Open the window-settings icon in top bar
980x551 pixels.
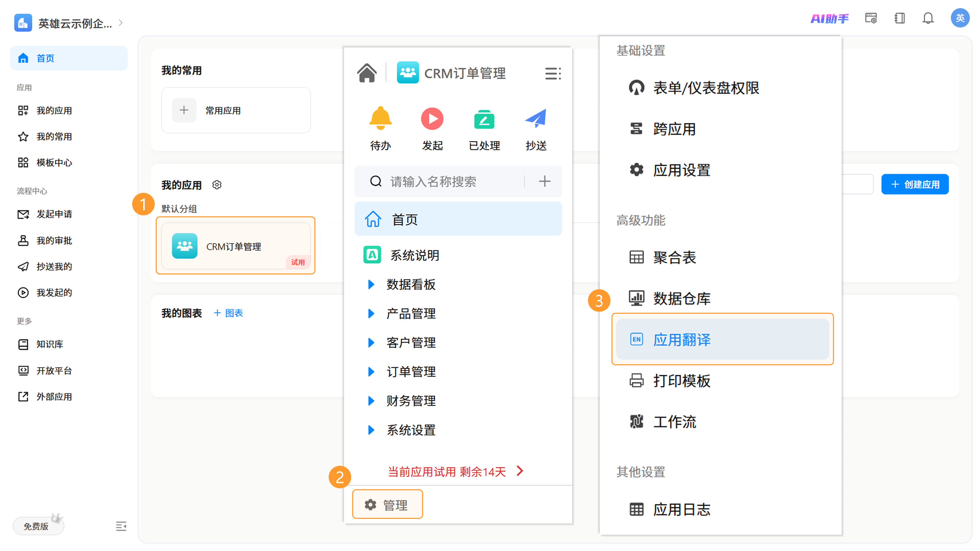coord(871,18)
